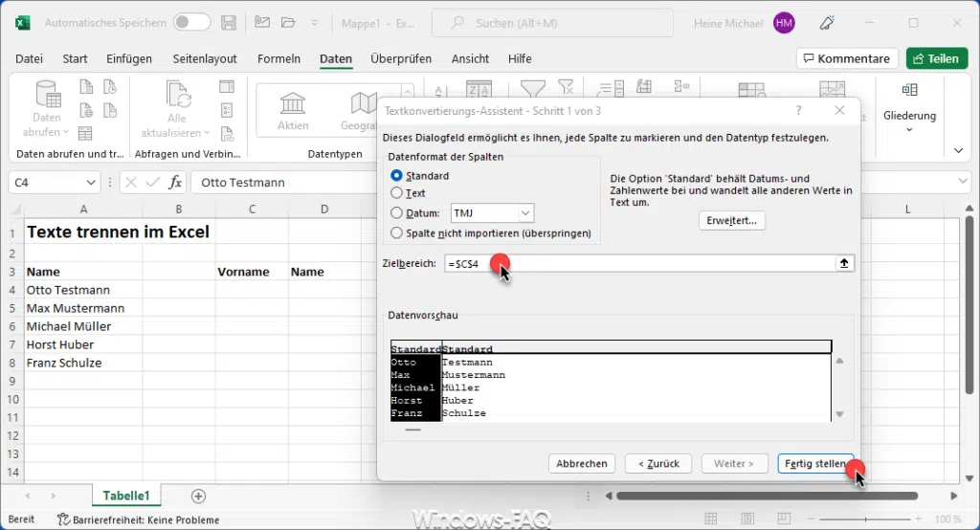
Task: Open the Datei menu
Action: [29, 58]
